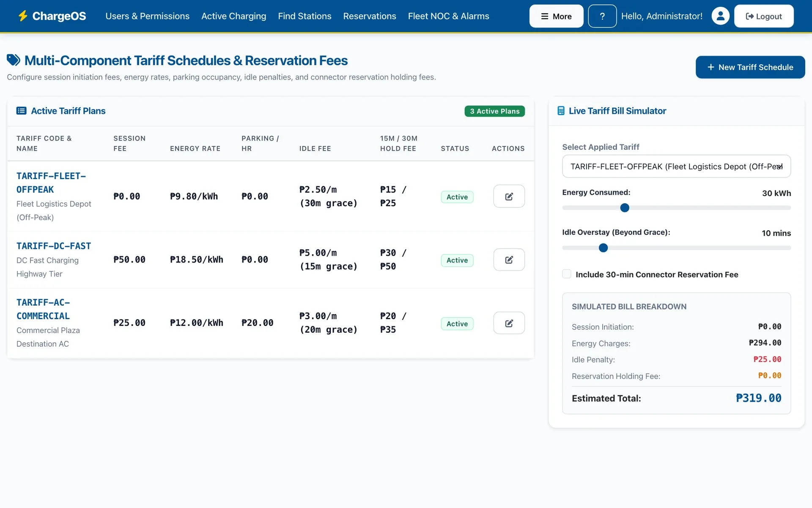
Task: Click the ₱294.00 energy charges value
Action: coord(765,342)
